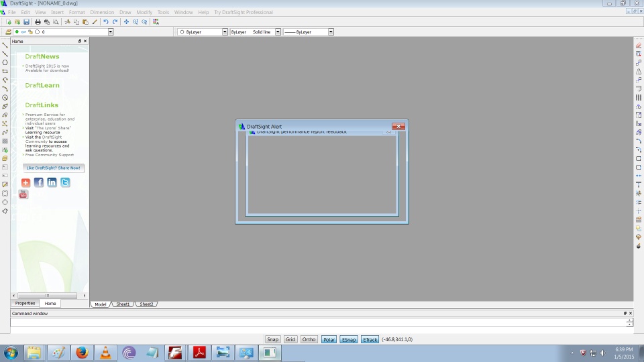The image size is (644, 362).
Task: Open the File menu
Action: [12, 12]
